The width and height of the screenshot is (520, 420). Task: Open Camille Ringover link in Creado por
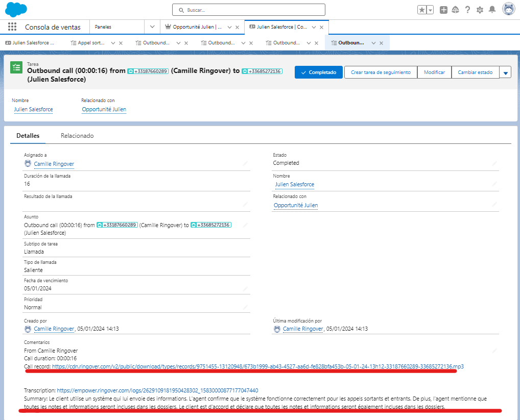click(54, 329)
